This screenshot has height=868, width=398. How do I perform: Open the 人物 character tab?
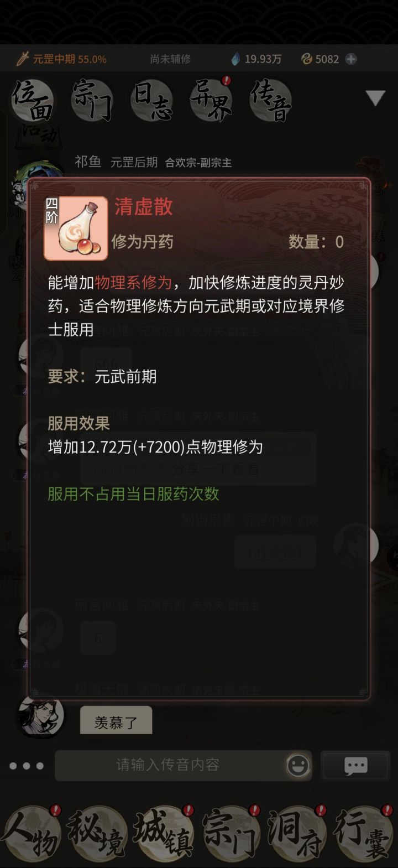pos(32,835)
